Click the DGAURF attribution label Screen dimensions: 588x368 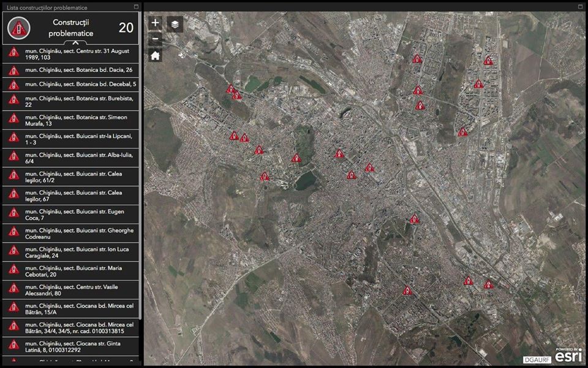[x=537, y=359]
